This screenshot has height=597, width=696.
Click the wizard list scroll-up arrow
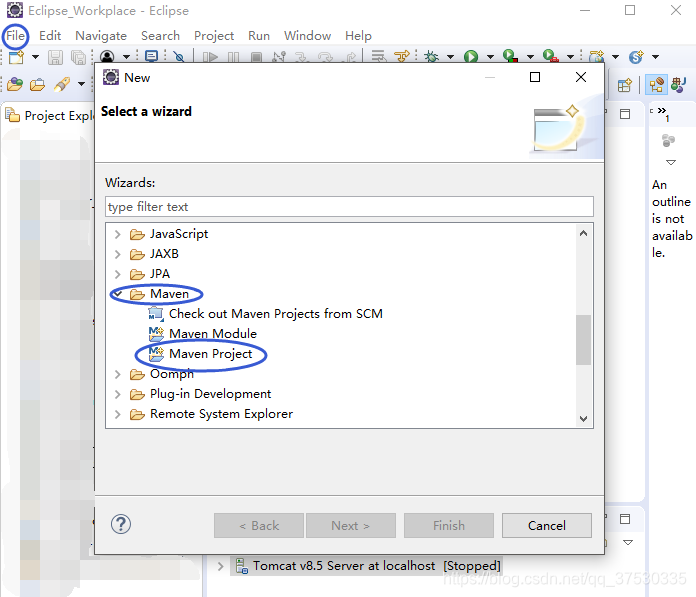click(x=583, y=233)
